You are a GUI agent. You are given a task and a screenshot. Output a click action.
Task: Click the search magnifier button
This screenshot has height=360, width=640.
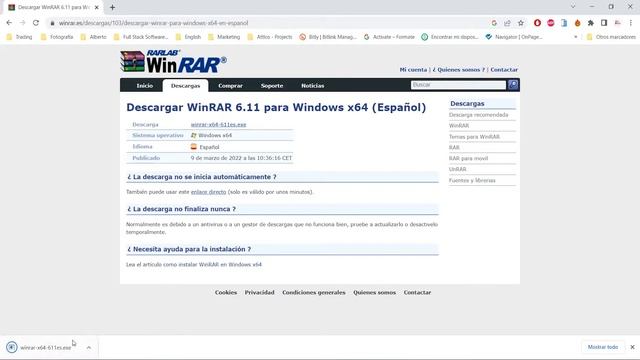[x=513, y=85]
